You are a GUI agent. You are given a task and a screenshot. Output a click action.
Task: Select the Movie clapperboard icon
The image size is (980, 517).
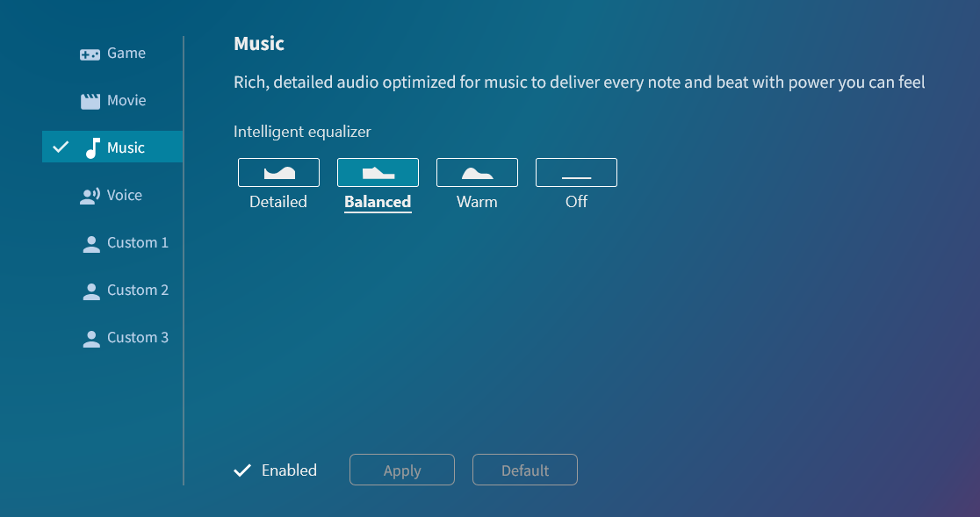90,101
